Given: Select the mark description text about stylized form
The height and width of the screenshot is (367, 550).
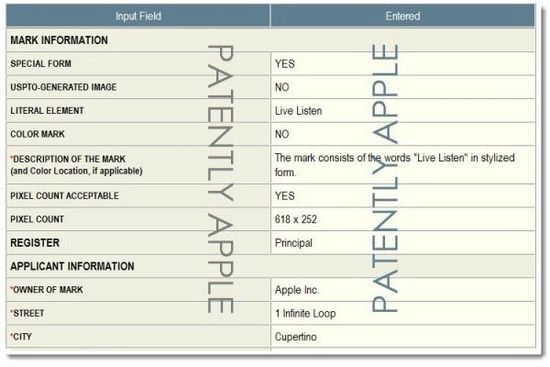Looking at the screenshot, I should pyautogui.click(x=395, y=165).
